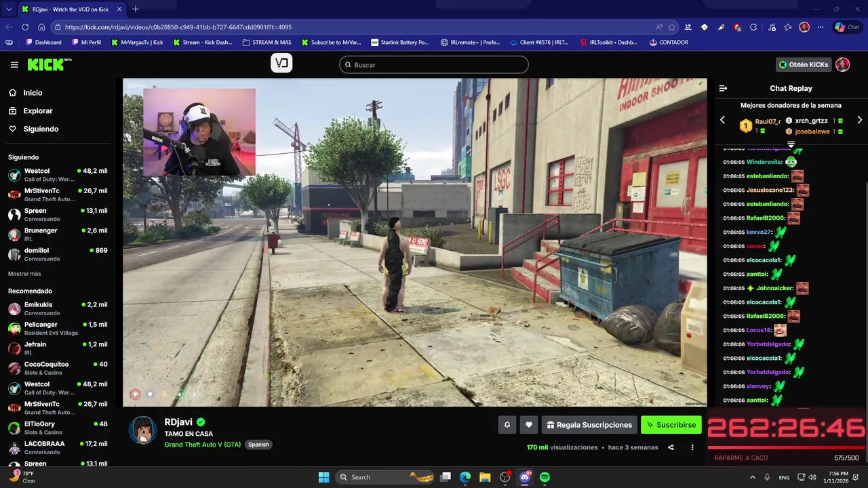
Task: Click the browser home icon
Action: (x=41, y=27)
